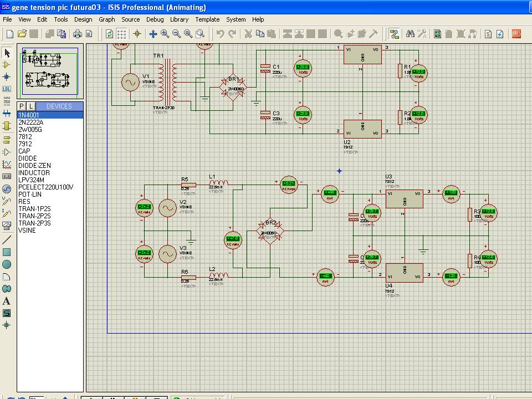This screenshot has width=532, height=399.
Task: Select the 2D text 'A' tool
Action: click(x=7, y=301)
